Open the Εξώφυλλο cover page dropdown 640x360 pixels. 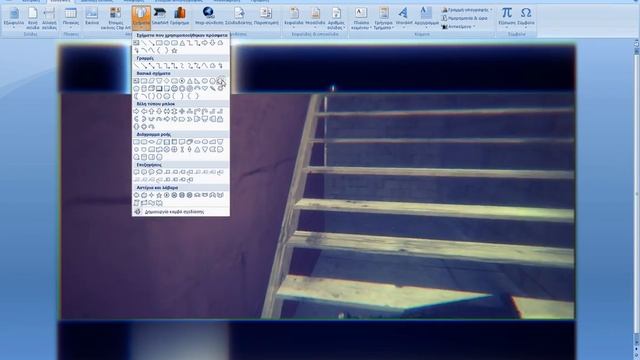[x=13, y=19]
